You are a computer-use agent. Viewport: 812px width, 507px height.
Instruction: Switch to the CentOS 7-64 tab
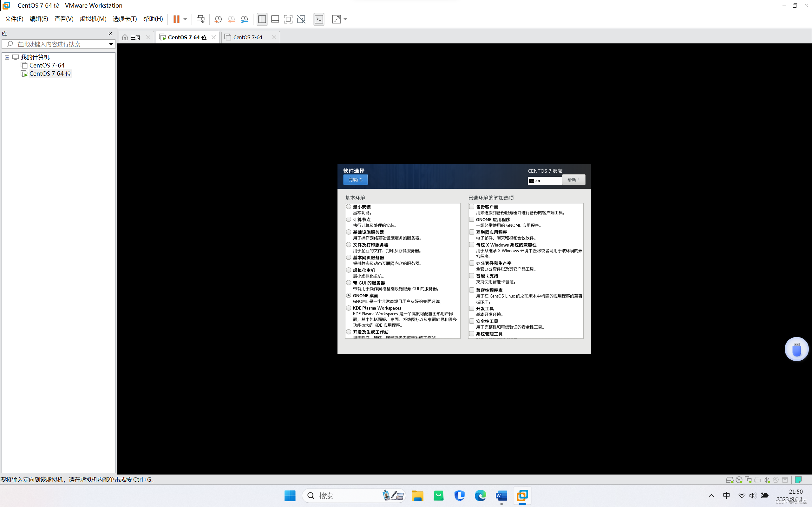248,37
